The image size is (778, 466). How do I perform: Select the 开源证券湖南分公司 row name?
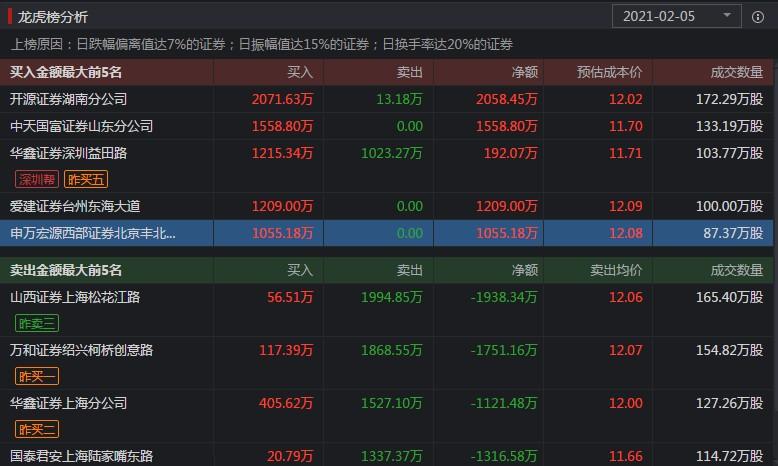[x=68, y=99]
